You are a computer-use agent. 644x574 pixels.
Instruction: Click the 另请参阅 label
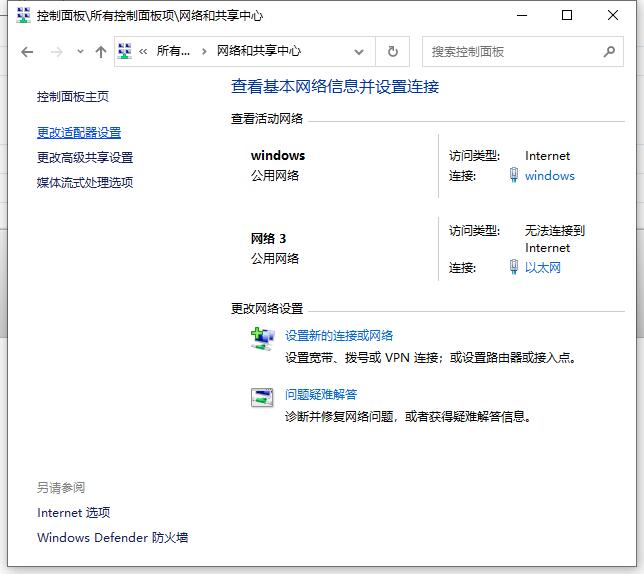[61, 487]
